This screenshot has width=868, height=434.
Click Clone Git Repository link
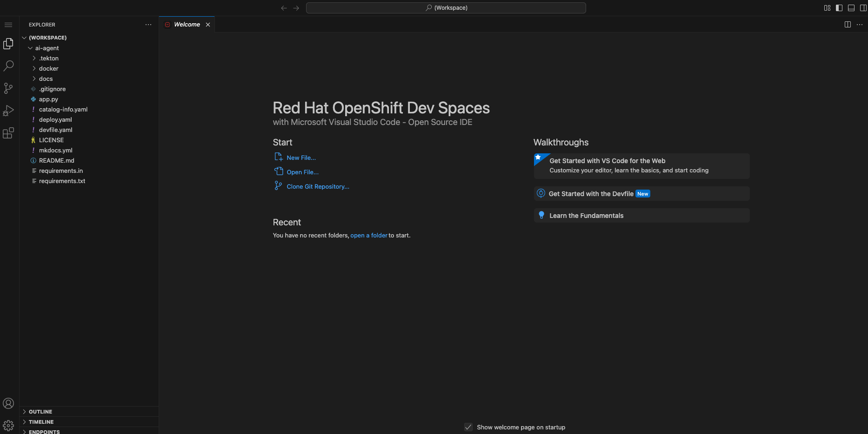[318, 186]
